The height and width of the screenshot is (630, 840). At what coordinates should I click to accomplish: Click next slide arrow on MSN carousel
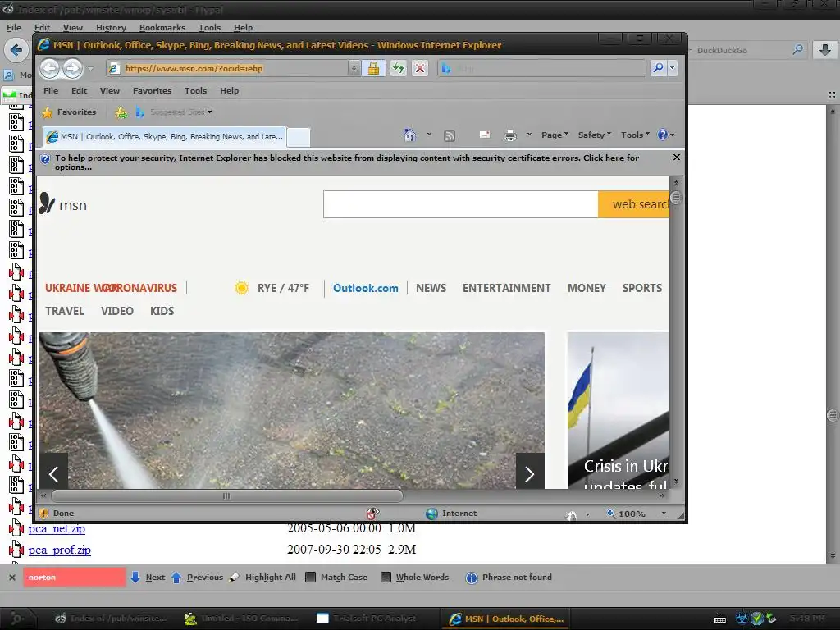pos(530,473)
